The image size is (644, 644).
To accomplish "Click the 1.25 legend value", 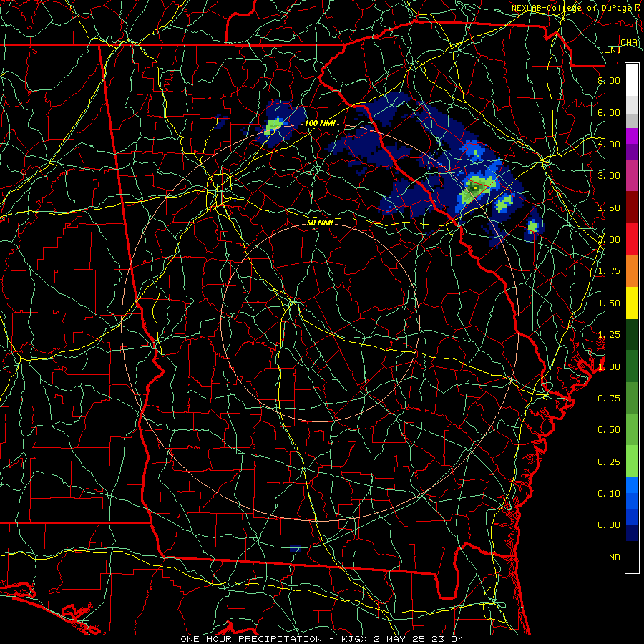I will [609, 335].
